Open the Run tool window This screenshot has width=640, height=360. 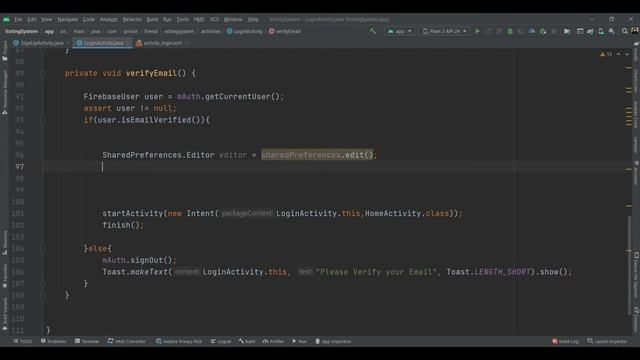point(299,341)
